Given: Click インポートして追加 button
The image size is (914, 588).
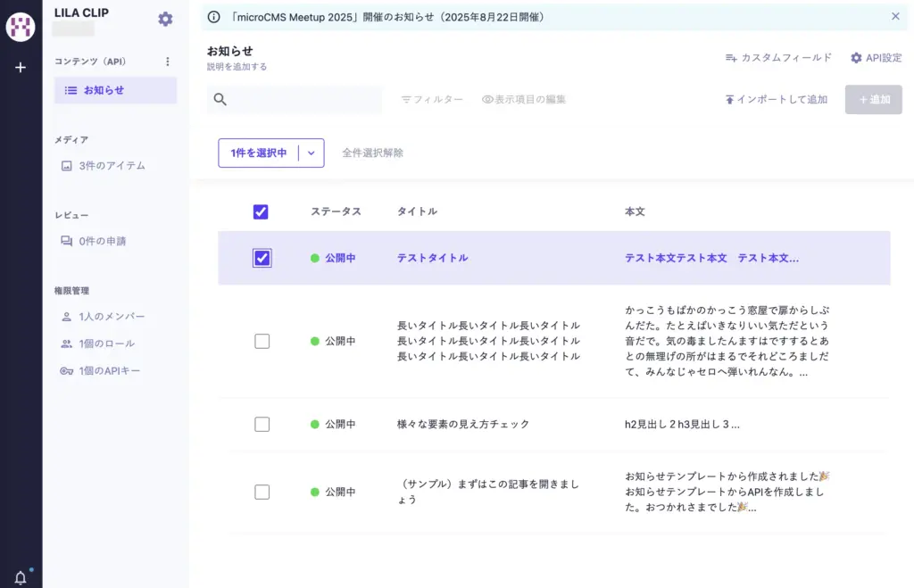Looking at the screenshot, I should (x=776, y=100).
